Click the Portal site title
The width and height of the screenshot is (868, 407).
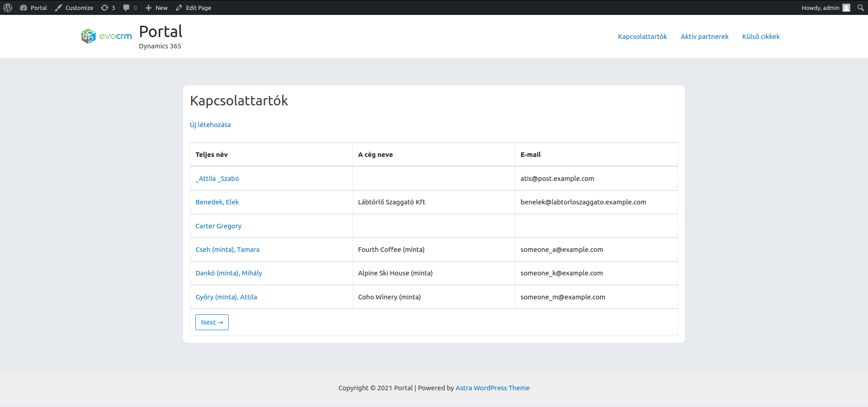(160, 32)
